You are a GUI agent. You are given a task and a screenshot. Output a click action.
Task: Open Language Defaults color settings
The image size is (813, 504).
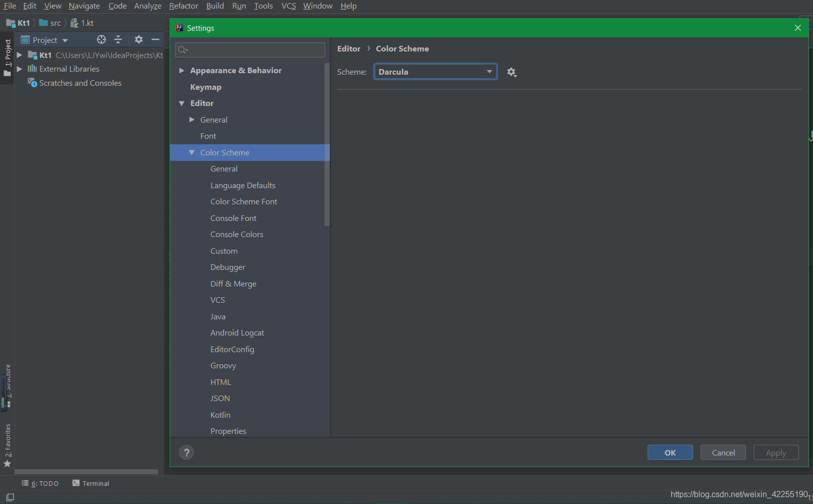click(x=243, y=186)
